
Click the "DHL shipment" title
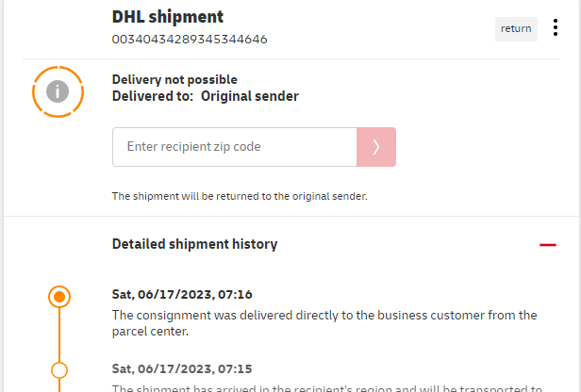(x=168, y=17)
